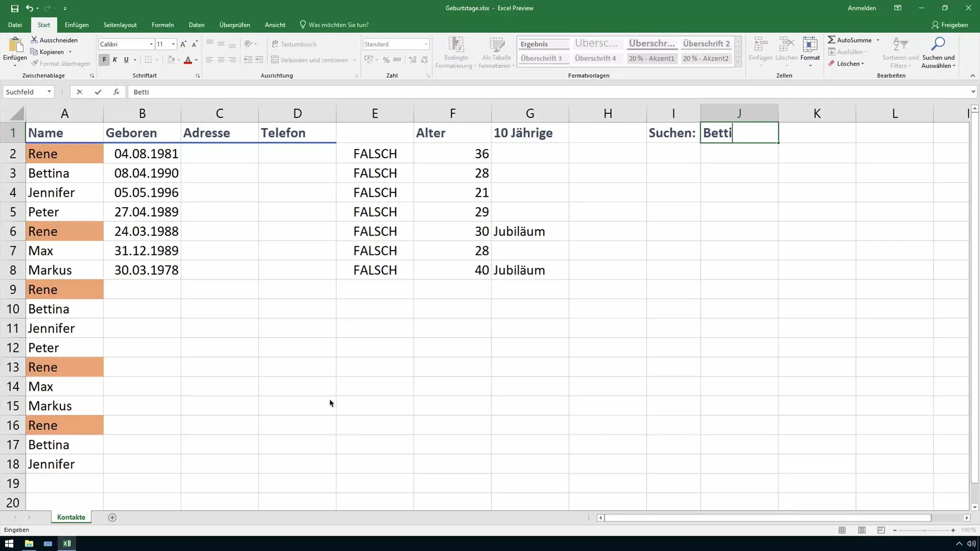Align text right in the cell

tap(232, 60)
